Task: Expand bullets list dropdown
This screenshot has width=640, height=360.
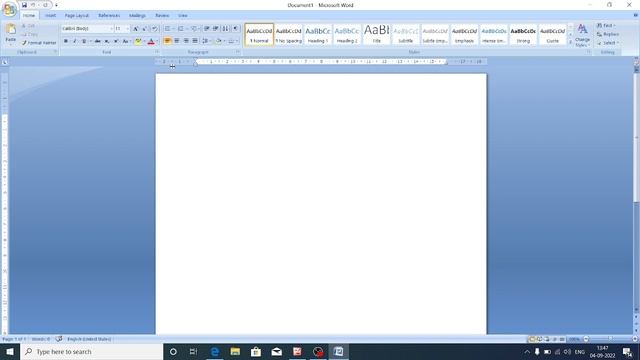Action: click(x=173, y=29)
